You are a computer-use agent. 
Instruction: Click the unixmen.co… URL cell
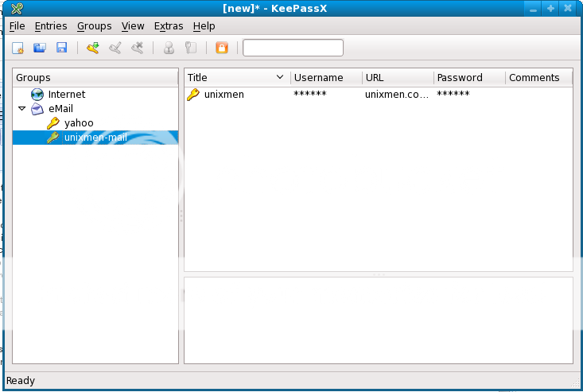397,95
